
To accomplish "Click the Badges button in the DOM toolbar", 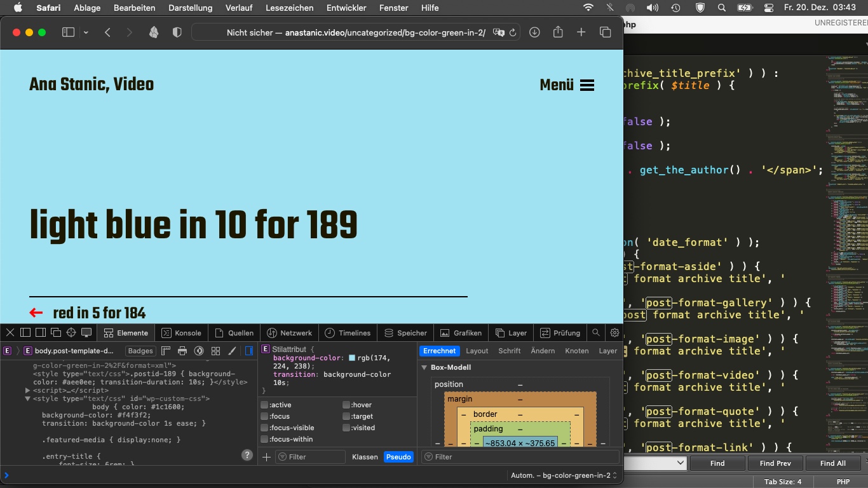I will [140, 351].
